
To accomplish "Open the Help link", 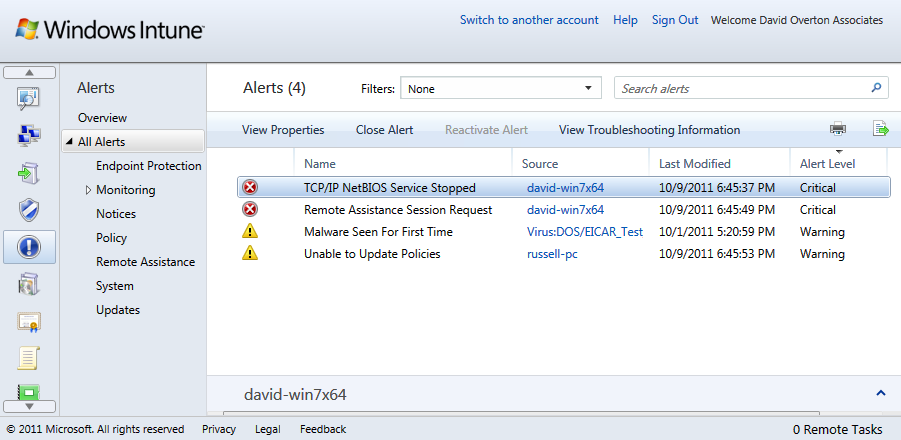I will tap(625, 20).
